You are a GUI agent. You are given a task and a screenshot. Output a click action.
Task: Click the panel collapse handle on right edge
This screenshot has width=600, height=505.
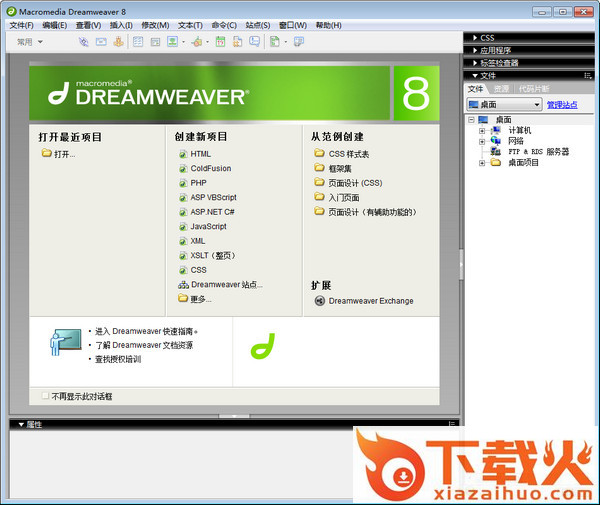tap(461, 265)
